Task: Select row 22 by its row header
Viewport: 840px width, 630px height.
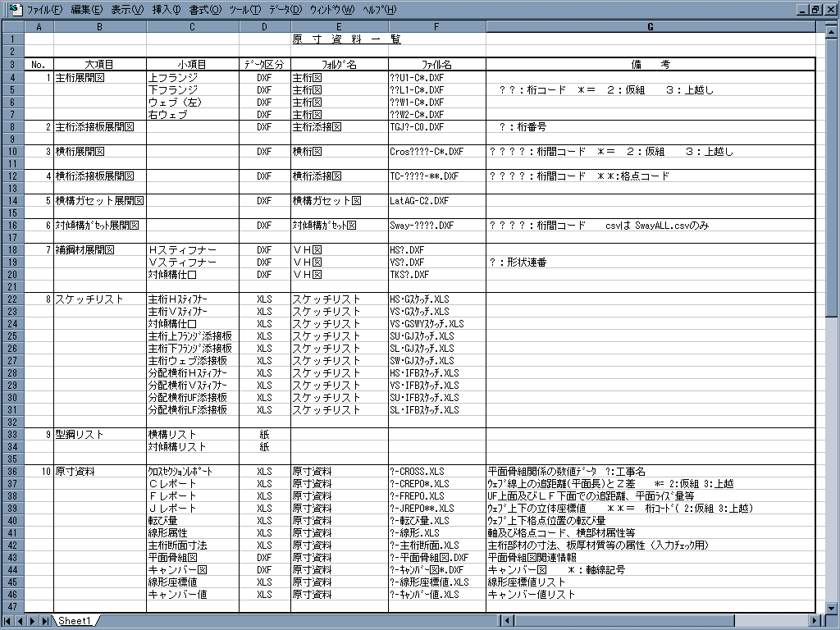Action: (x=12, y=299)
